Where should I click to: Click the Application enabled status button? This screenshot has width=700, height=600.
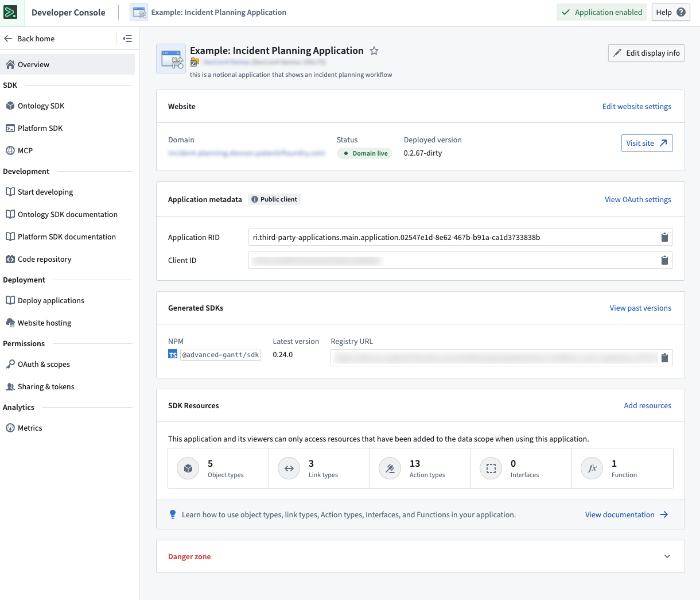tap(601, 12)
